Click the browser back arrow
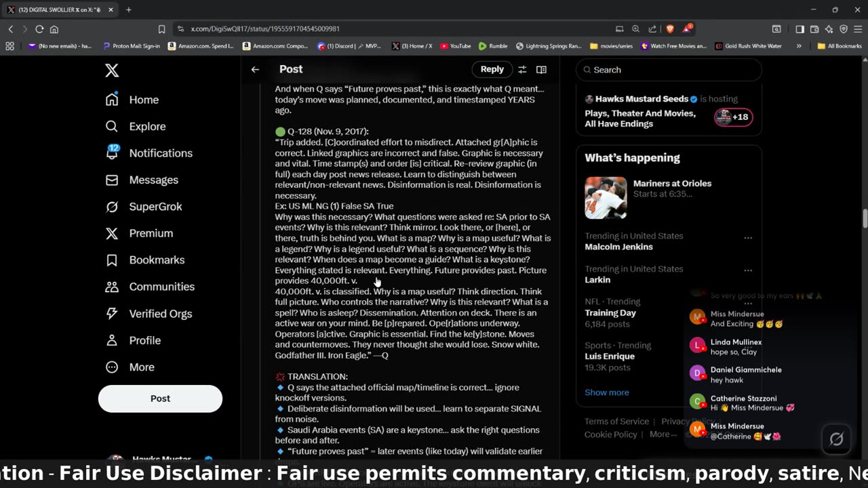Viewport: 868px width, 488px height. [11, 29]
